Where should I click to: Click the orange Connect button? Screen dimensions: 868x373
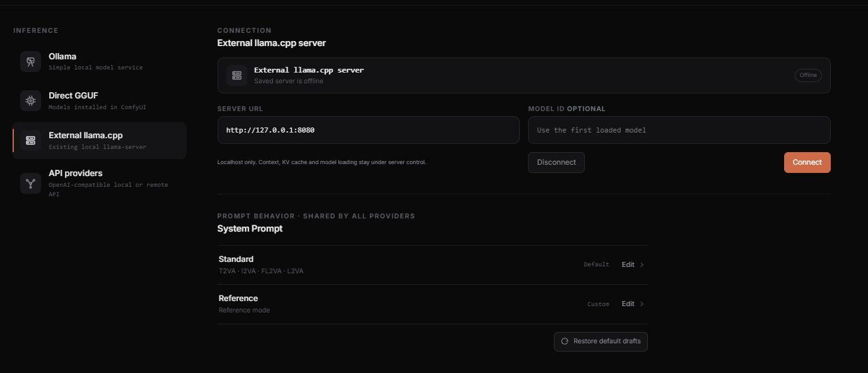point(807,162)
